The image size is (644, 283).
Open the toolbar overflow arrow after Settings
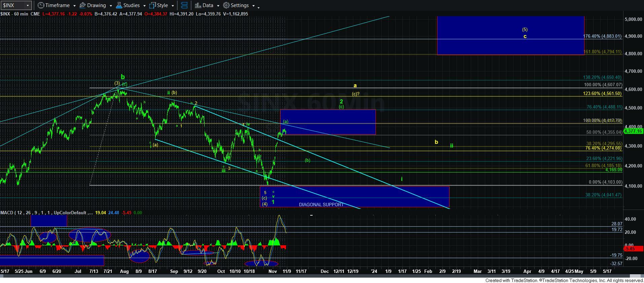pyautogui.click(x=258, y=7)
